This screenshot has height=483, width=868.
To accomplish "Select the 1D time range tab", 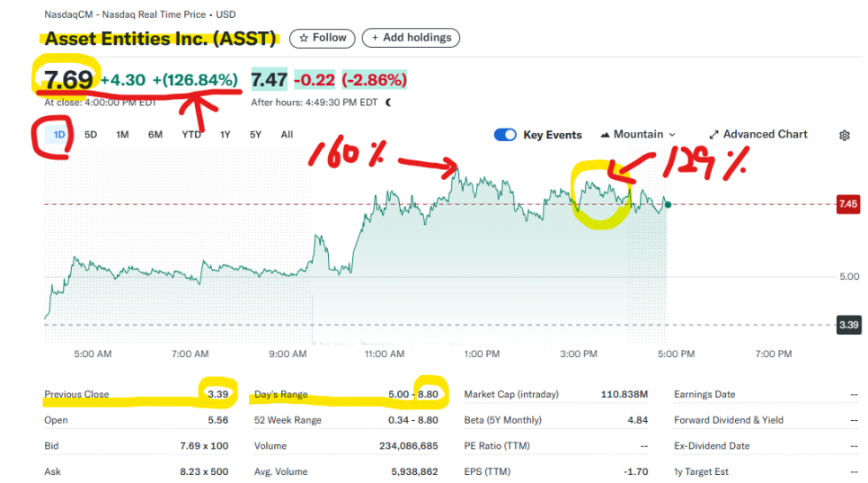I will [x=59, y=135].
